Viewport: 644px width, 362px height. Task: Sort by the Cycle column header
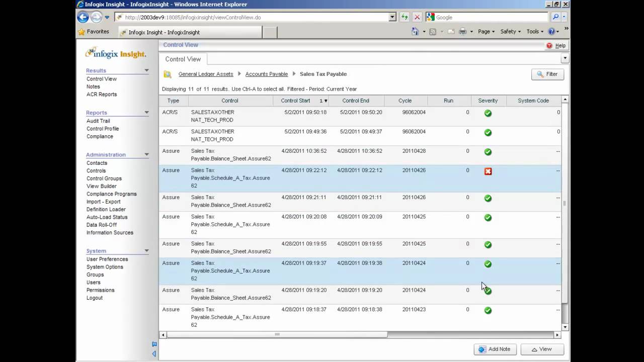pos(405,101)
